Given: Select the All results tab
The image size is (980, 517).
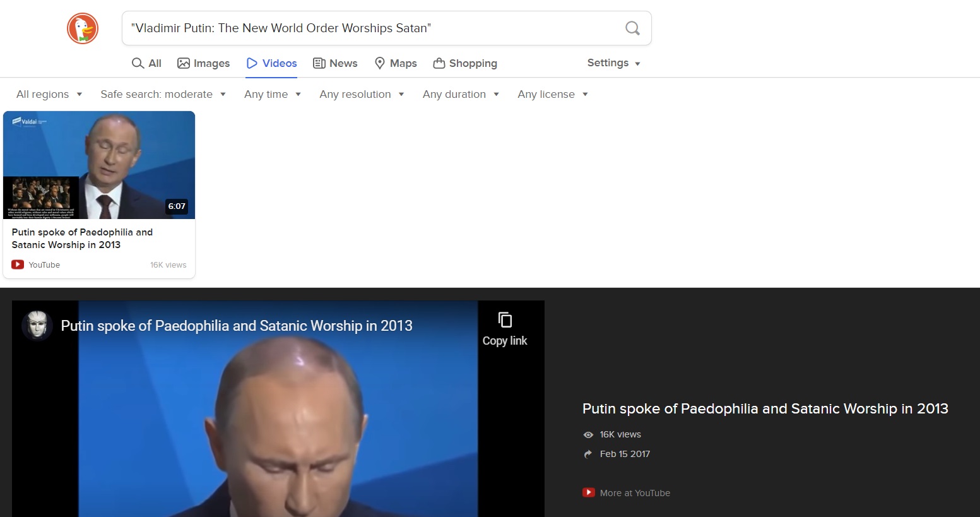Looking at the screenshot, I should 146,63.
